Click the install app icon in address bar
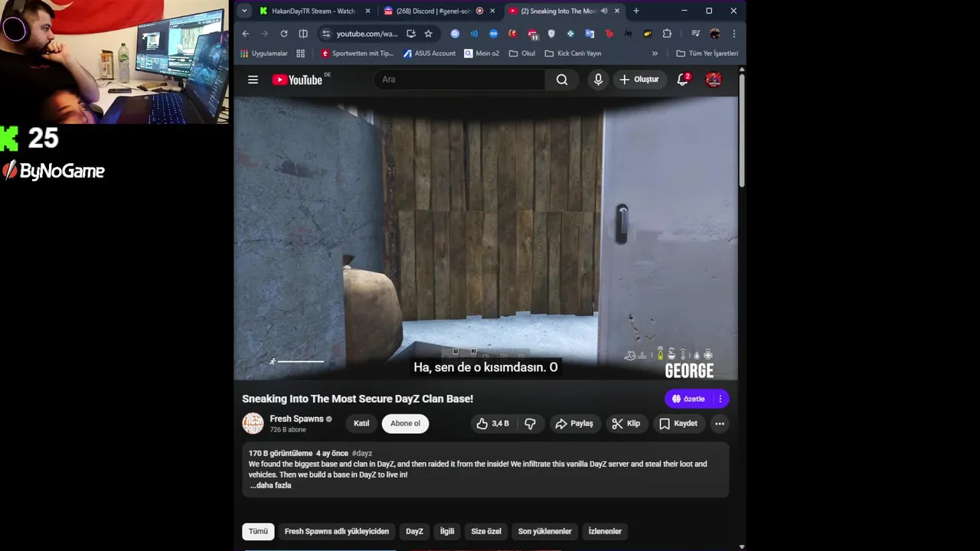Viewport: 980px width, 551px height. (411, 34)
